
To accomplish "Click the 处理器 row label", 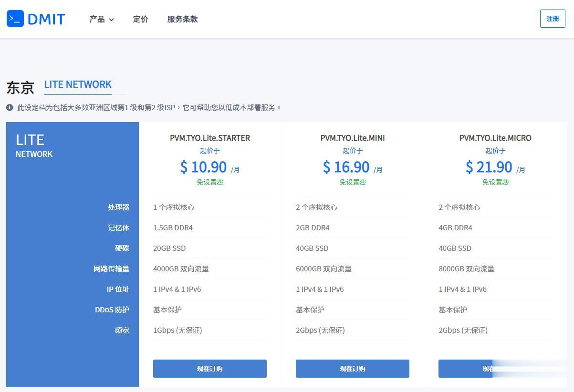I will click(x=118, y=207).
